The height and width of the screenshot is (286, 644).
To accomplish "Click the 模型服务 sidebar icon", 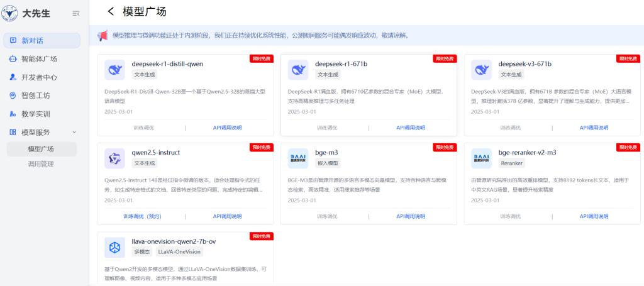I will coord(13,132).
